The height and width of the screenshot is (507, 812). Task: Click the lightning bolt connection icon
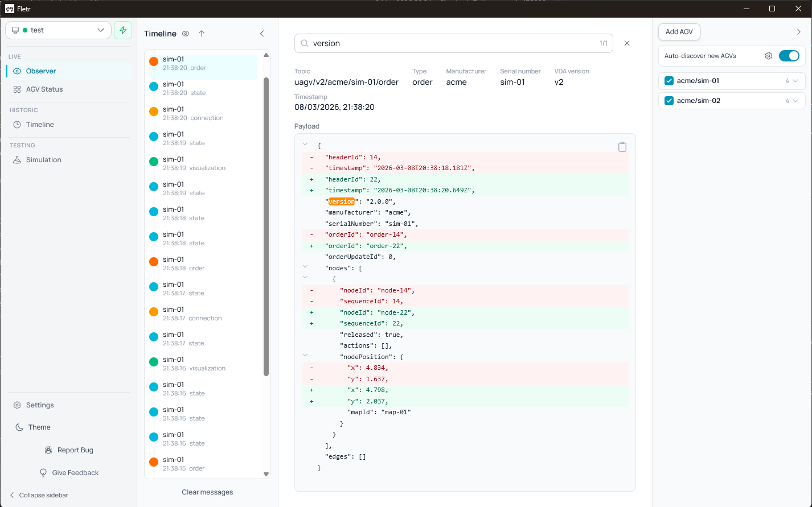tap(122, 30)
